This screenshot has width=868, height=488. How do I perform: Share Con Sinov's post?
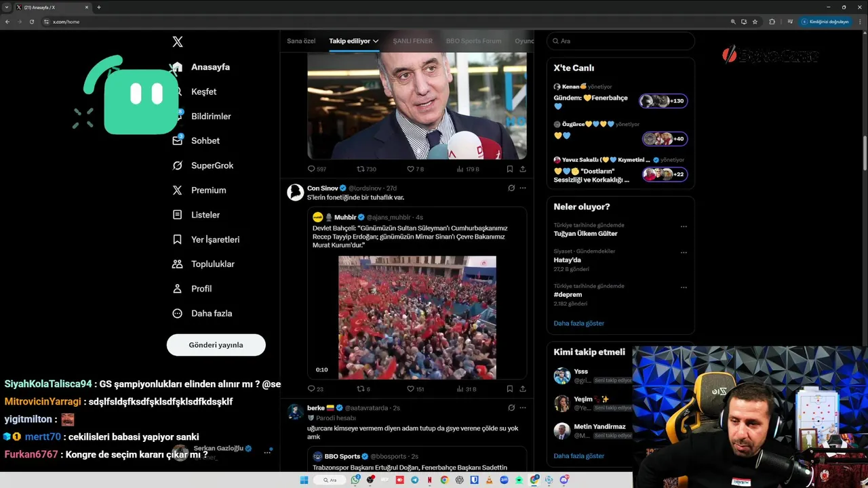(x=523, y=389)
